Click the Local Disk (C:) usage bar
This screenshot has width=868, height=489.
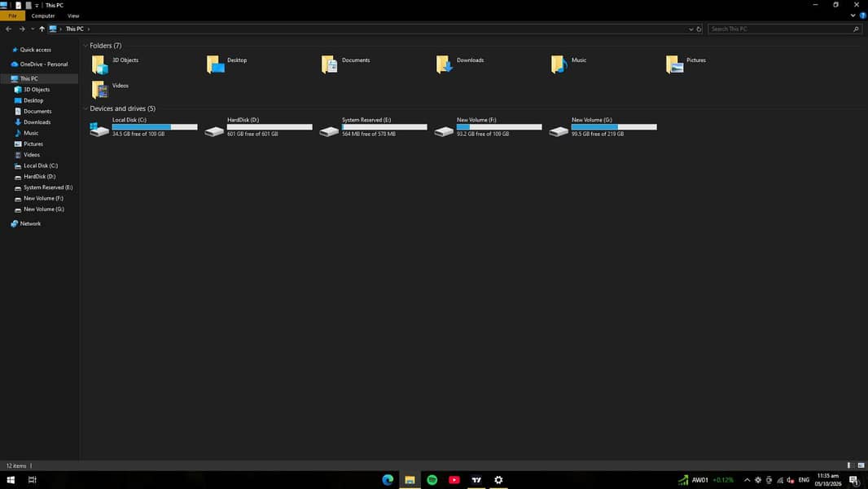pos(155,127)
